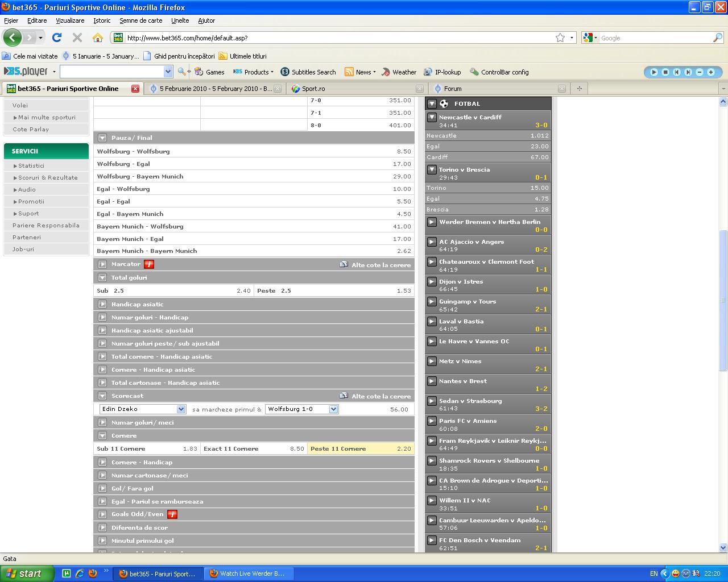Collapse the Total goluri section

[x=102, y=278]
